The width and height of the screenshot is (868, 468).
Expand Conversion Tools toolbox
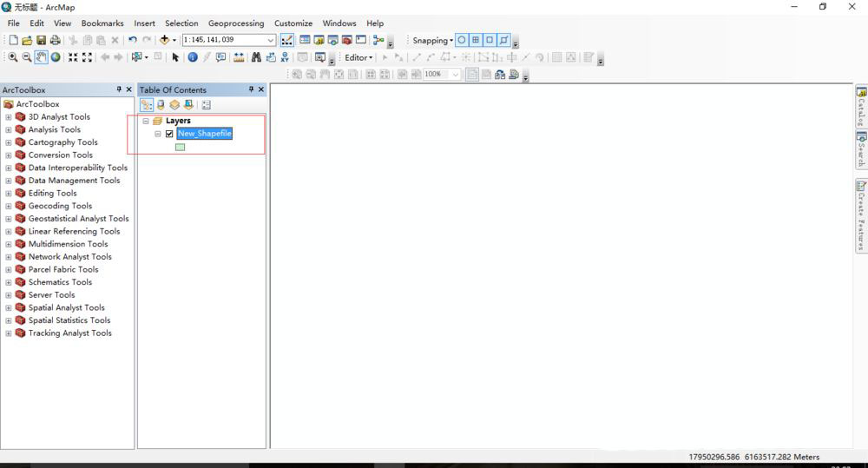point(9,155)
